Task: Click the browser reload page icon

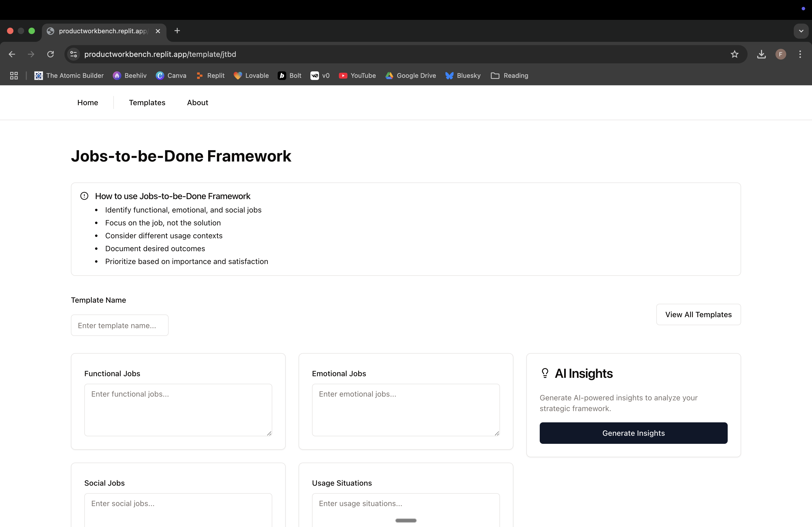Action: (x=50, y=54)
